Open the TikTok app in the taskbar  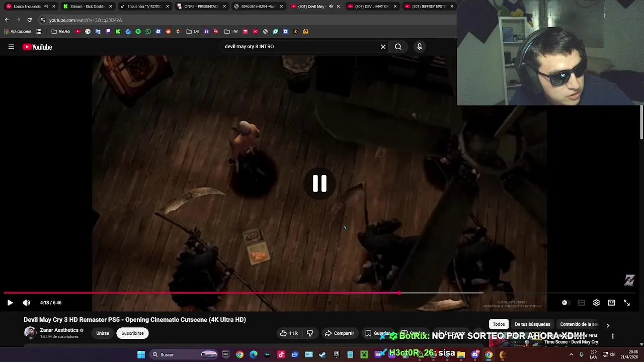(281, 354)
